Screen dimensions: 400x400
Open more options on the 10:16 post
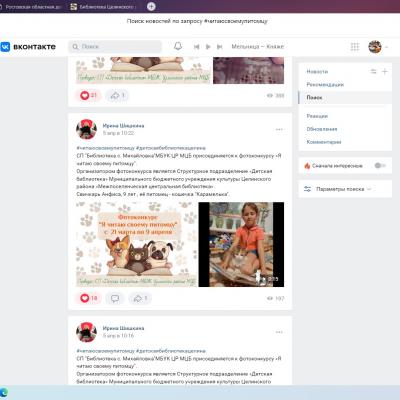(x=279, y=332)
